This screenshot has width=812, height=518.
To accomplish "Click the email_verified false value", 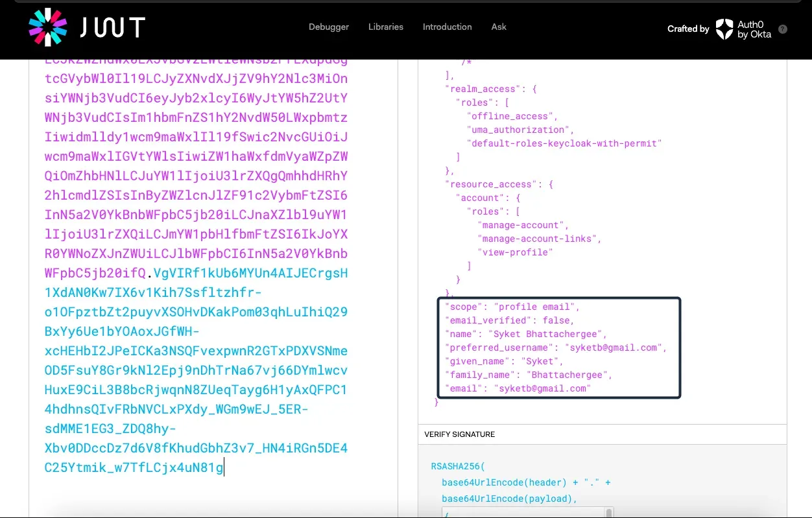I will click(x=556, y=320).
